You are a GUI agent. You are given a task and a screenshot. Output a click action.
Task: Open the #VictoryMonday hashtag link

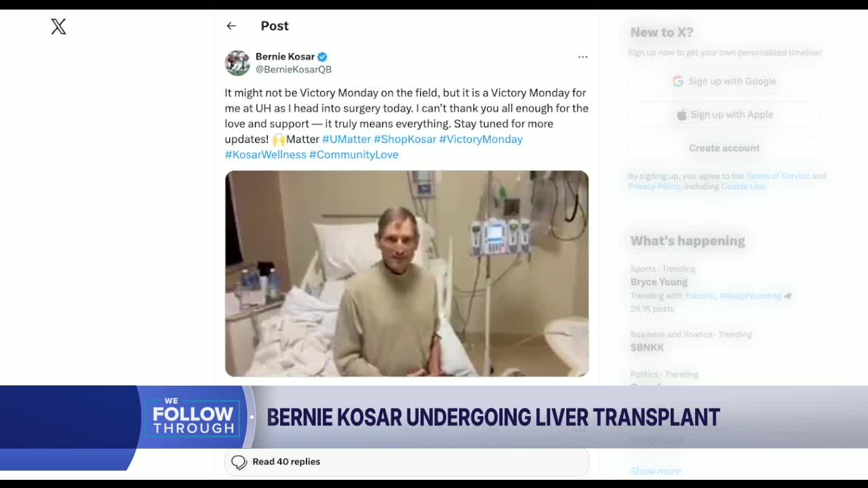coord(481,139)
